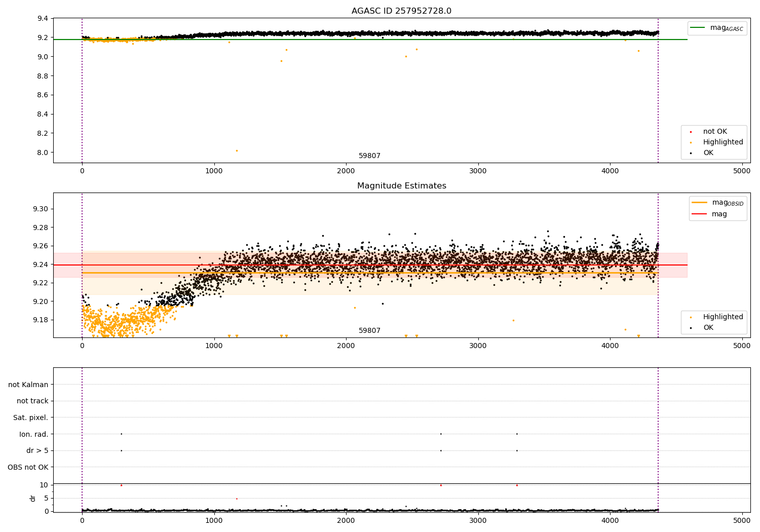Click the 9.22 y-axis tick in the middle plot
The height and width of the screenshot is (532, 760).
[41, 283]
